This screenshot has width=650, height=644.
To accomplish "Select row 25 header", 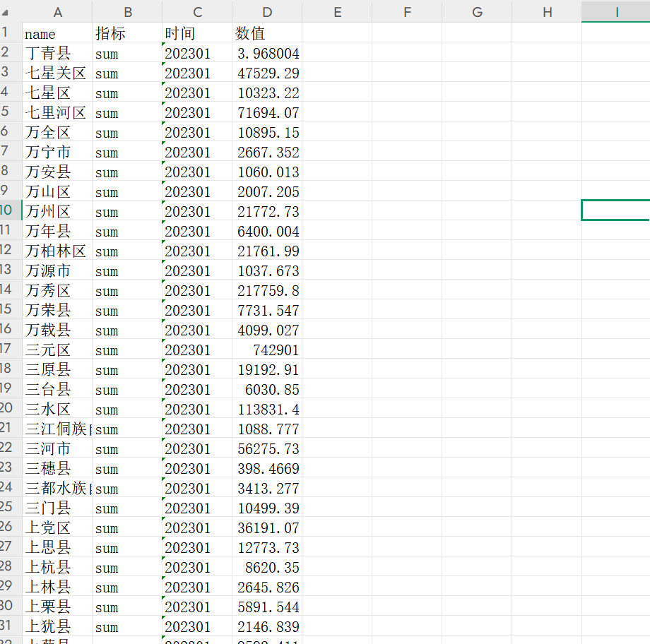I will [x=11, y=507].
